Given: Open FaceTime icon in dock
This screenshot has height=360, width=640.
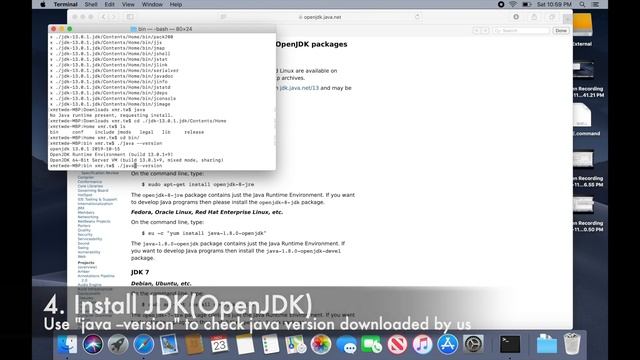Looking at the screenshot, I should point(371,344).
